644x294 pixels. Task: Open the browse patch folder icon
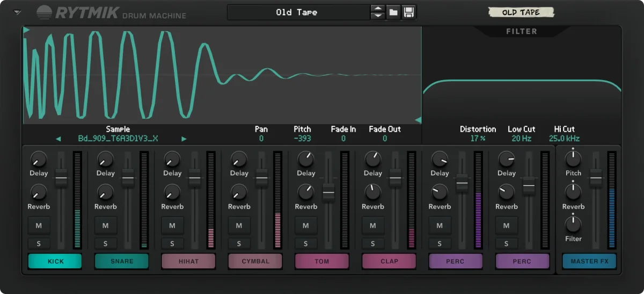tap(393, 12)
